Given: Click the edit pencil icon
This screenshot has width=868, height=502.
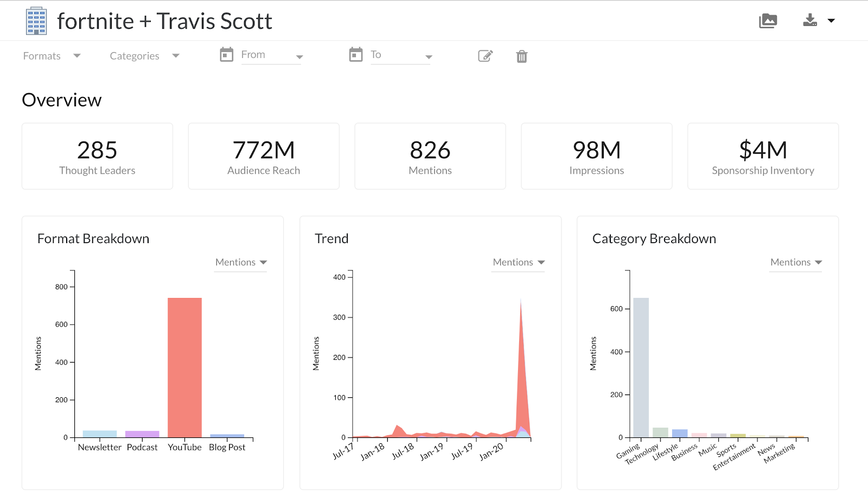Looking at the screenshot, I should coord(485,56).
